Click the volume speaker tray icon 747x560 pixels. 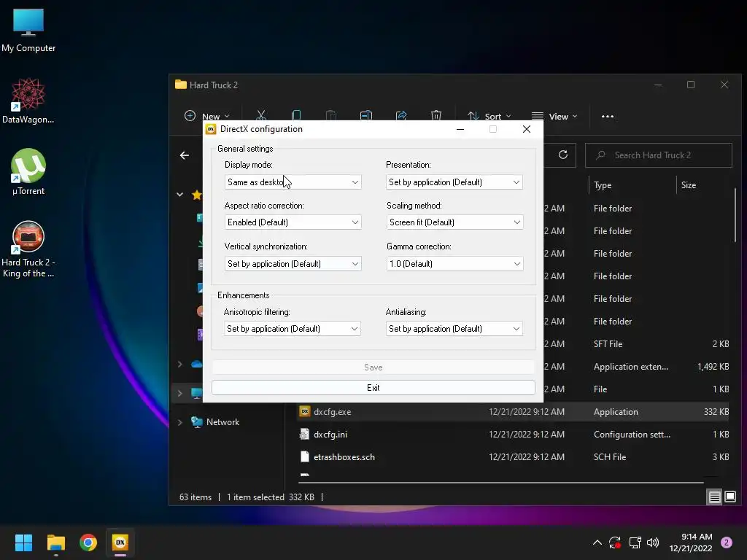coord(653,542)
